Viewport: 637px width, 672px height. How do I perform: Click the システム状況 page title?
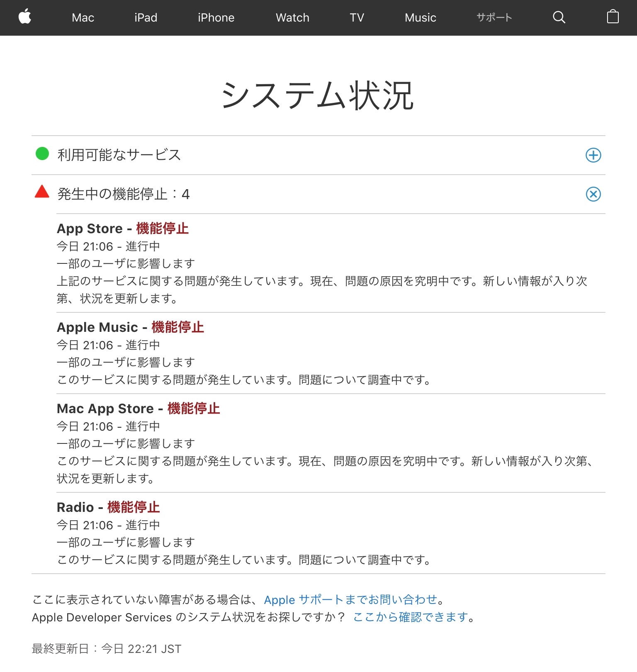pos(318,95)
